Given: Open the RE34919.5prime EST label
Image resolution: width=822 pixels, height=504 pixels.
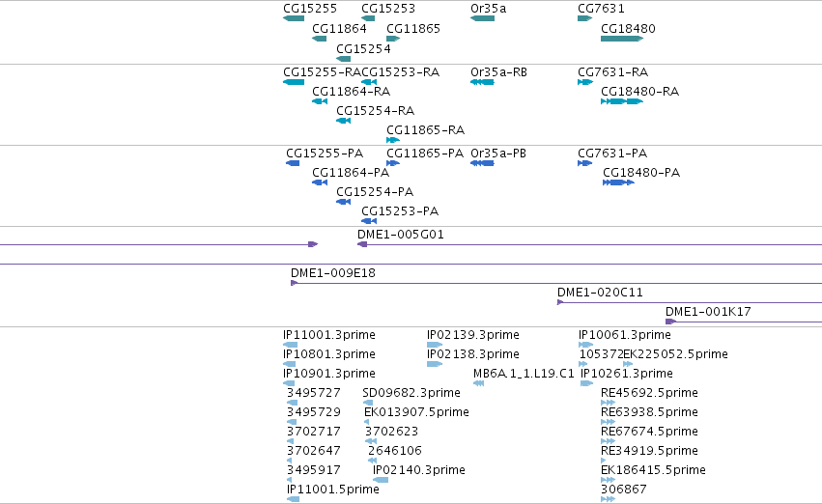Looking at the screenshot, I should pos(649,451).
